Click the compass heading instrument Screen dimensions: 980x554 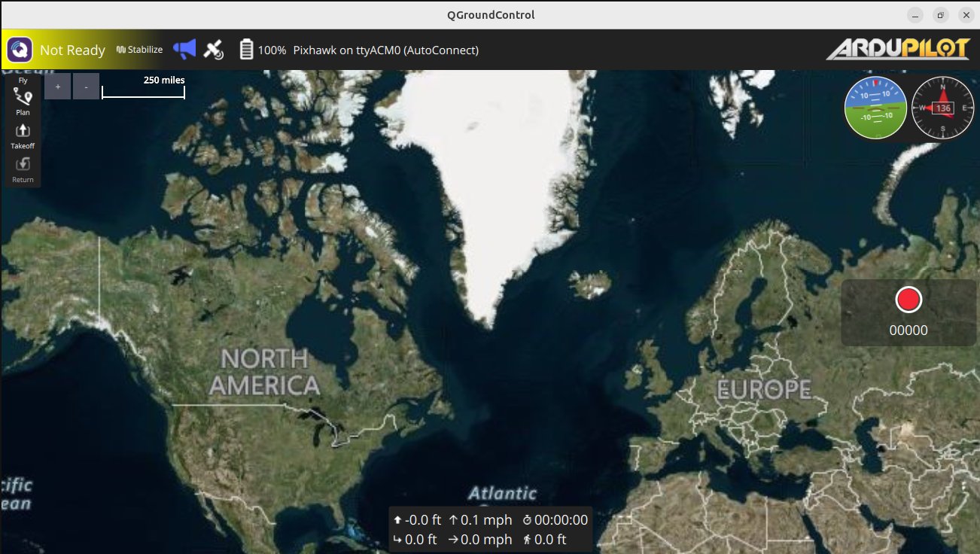(x=942, y=108)
